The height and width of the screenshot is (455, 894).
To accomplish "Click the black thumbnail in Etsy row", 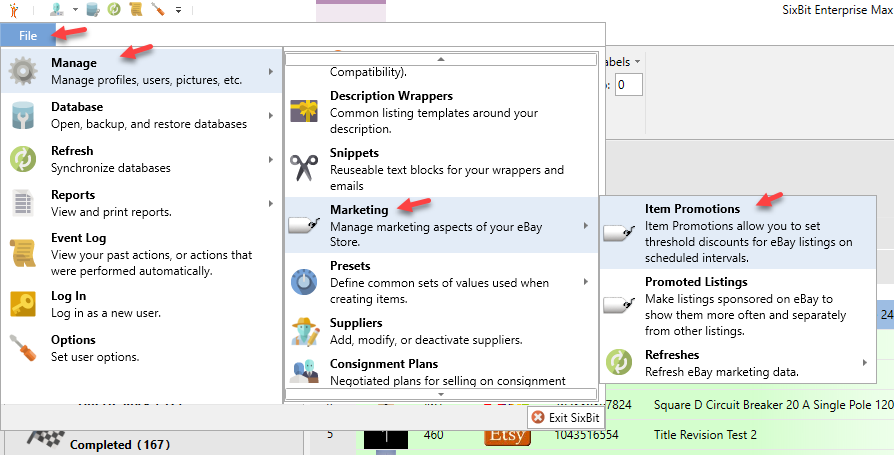I will (x=386, y=436).
